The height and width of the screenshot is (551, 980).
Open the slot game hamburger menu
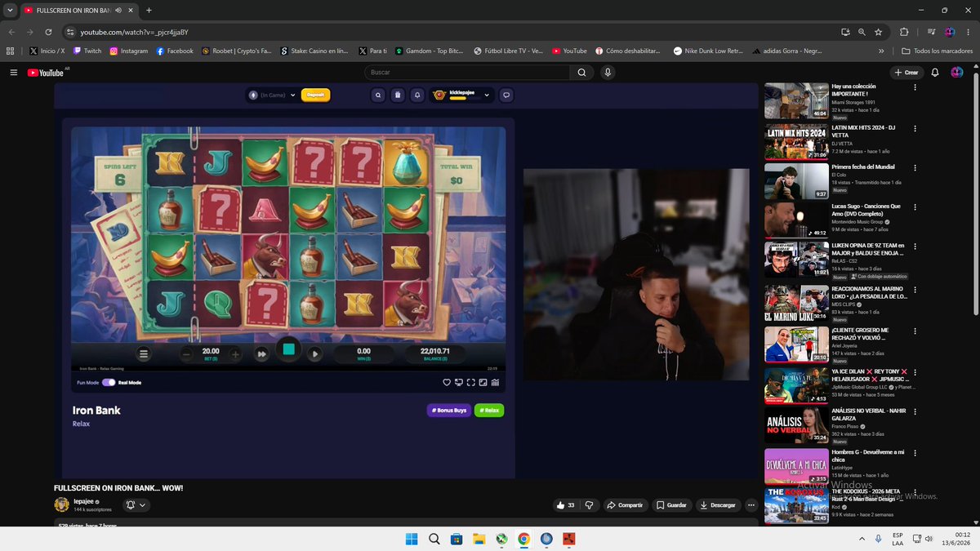click(x=144, y=354)
